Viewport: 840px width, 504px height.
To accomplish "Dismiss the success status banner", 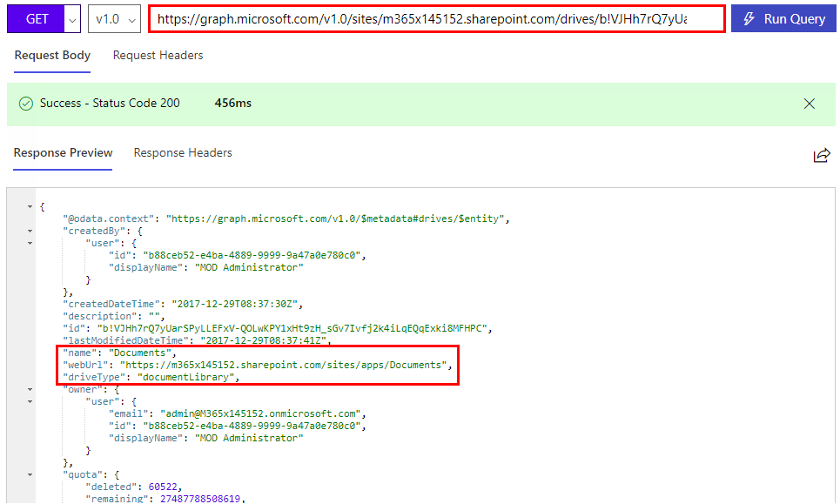I will (x=809, y=104).
